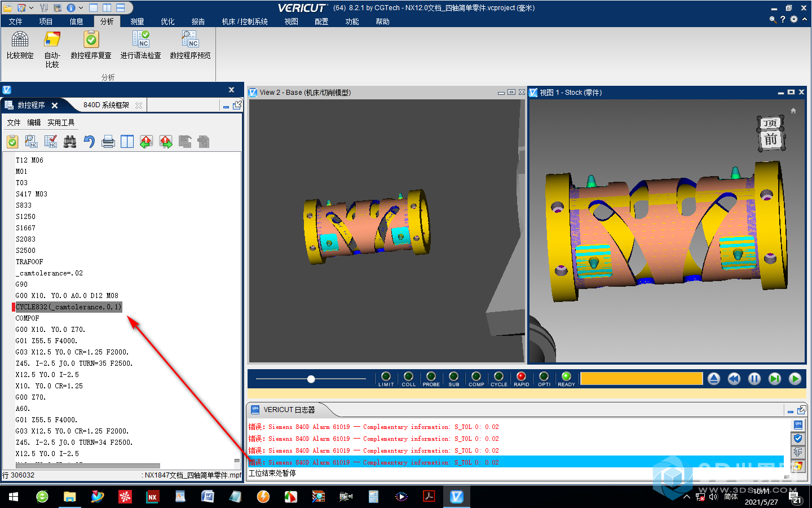Toggle the split editor view icon
This screenshot has width=812, height=508.
click(127, 142)
